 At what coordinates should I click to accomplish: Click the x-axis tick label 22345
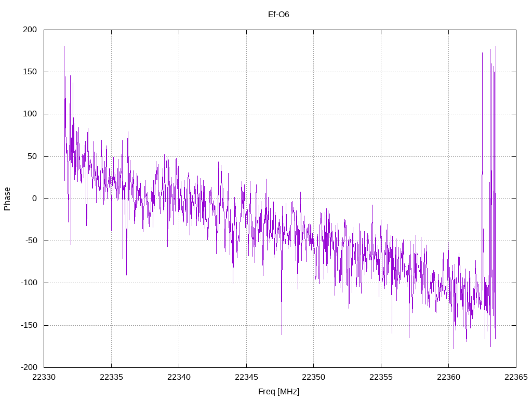coord(246,377)
